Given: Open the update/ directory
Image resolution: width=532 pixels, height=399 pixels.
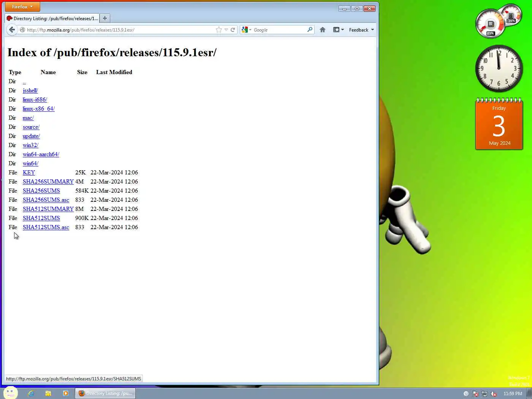Looking at the screenshot, I should pyautogui.click(x=31, y=136).
